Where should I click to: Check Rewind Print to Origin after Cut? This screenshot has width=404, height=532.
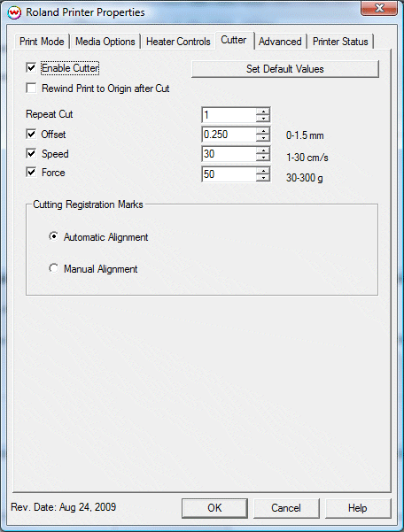(x=31, y=89)
